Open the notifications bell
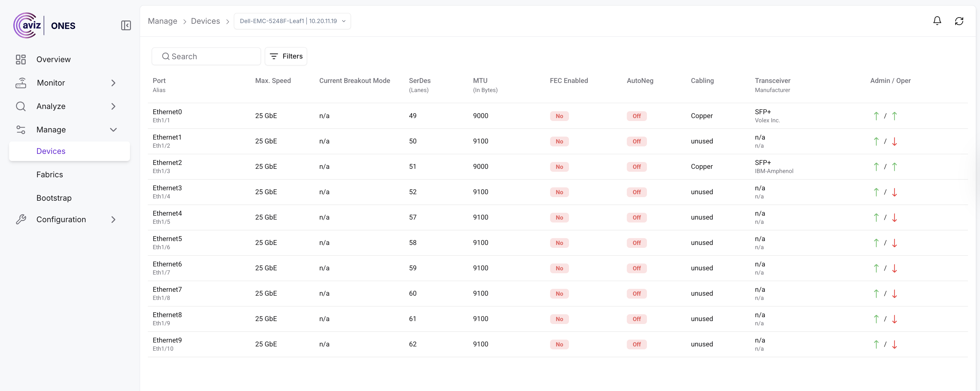 click(937, 21)
